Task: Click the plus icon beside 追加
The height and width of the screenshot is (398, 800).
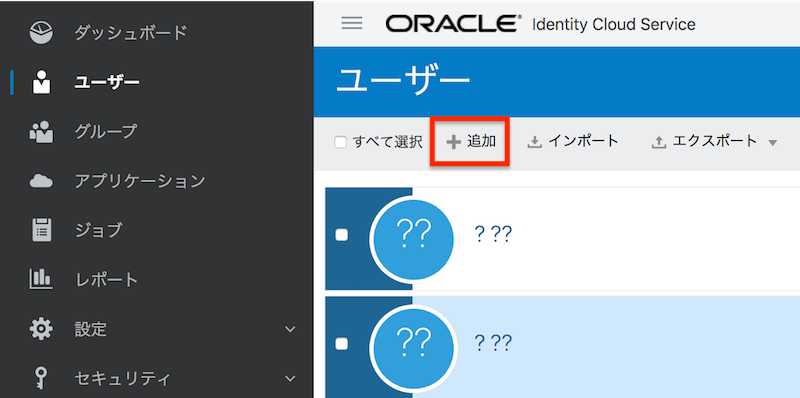Action: [453, 142]
